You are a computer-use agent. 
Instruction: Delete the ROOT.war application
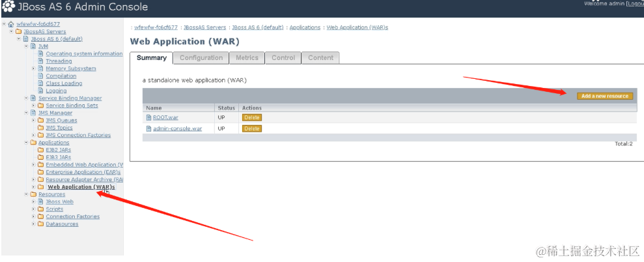(252, 117)
